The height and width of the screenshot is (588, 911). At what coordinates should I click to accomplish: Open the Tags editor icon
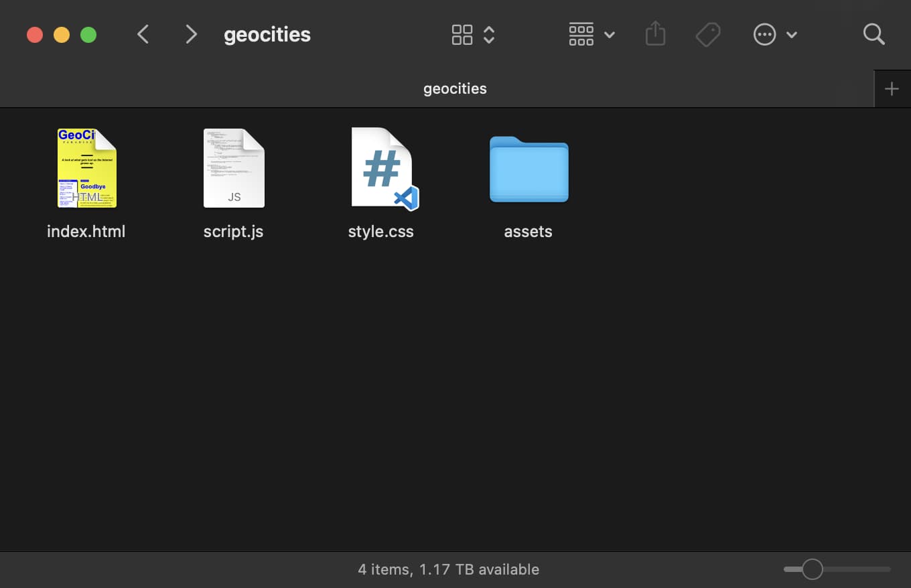click(707, 34)
